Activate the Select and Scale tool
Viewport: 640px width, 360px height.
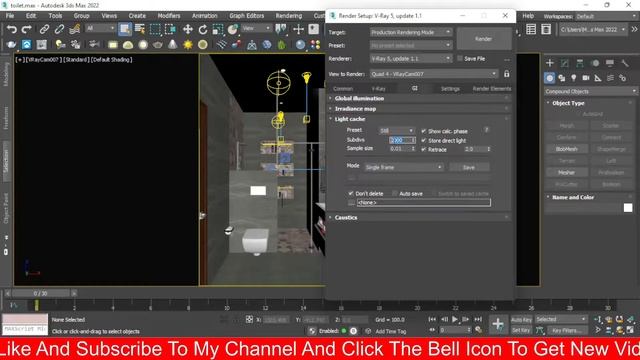[218, 29]
